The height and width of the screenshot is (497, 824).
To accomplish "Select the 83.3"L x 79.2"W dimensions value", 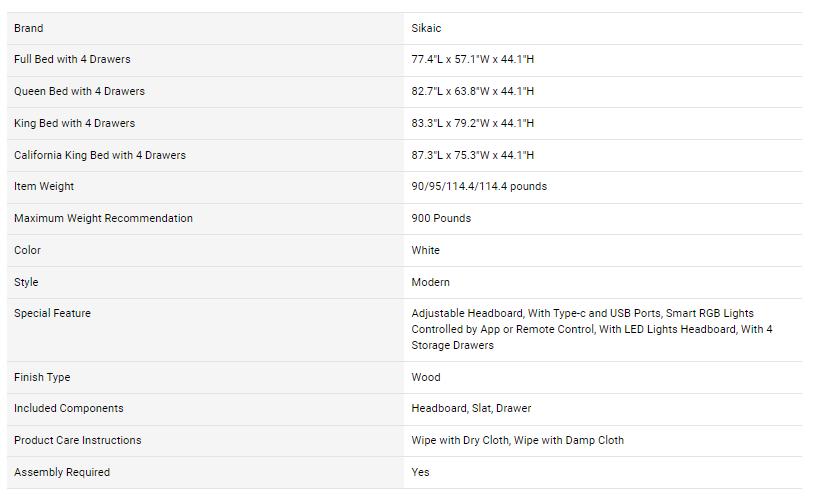I will pos(472,124).
